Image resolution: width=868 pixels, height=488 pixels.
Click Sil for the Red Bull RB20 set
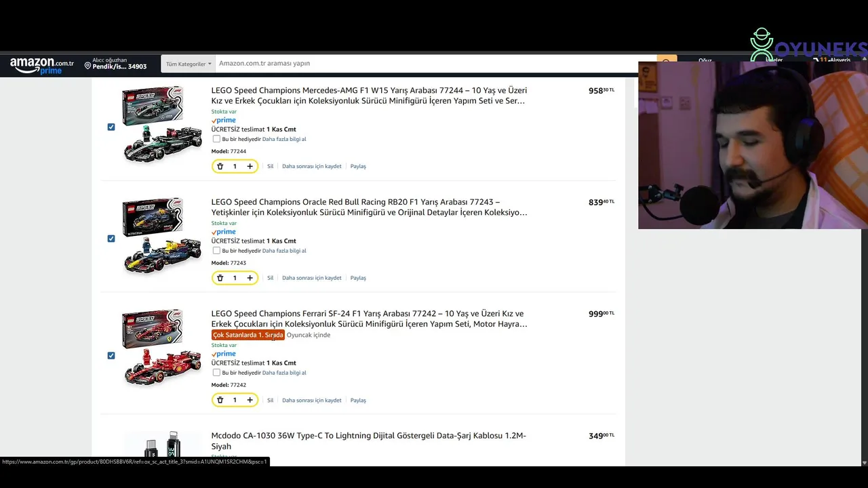coord(270,278)
